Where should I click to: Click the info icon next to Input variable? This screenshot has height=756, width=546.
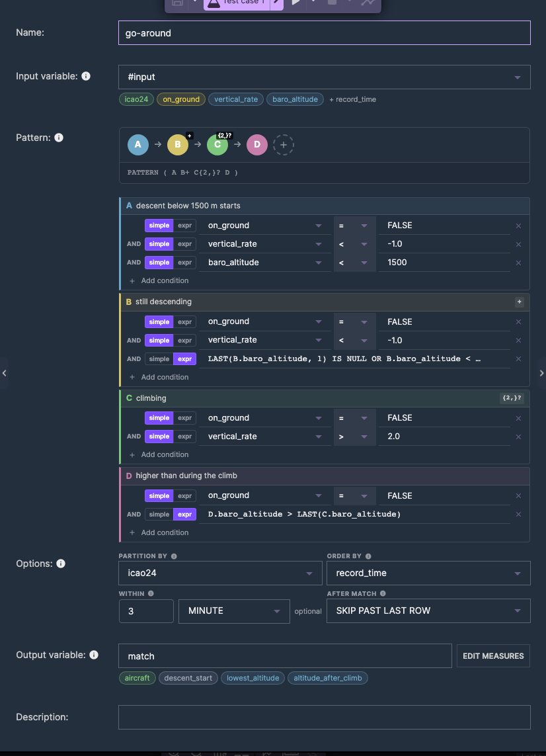[86, 76]
